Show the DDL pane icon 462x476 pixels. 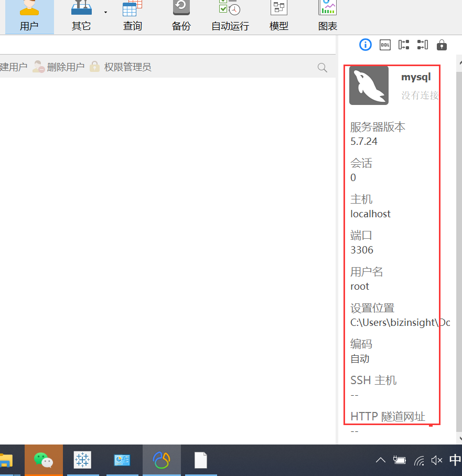click(385, 45)
